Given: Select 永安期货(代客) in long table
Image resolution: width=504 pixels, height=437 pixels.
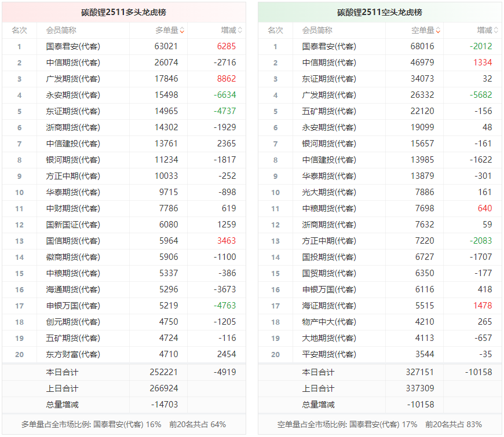Looking at the screenshot, I should tap(73, 95).
